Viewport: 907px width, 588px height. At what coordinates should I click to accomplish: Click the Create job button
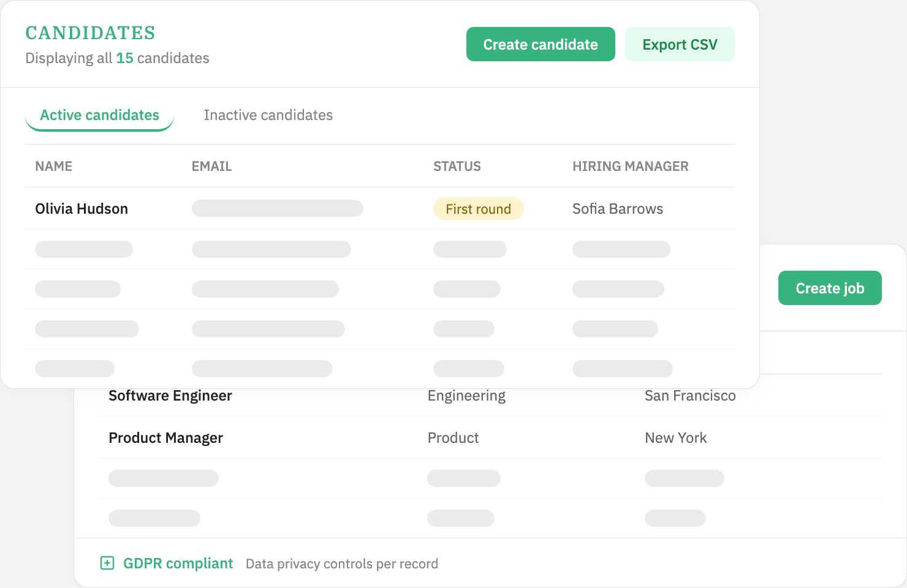[830, 288]
